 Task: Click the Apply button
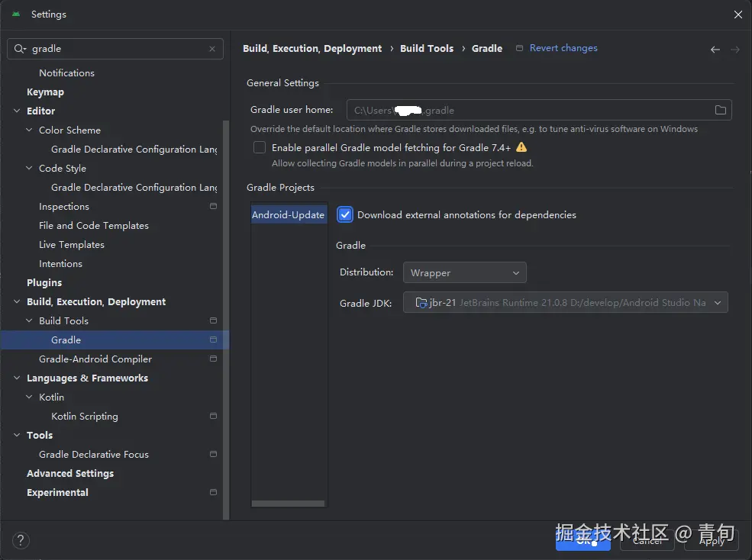712,541
